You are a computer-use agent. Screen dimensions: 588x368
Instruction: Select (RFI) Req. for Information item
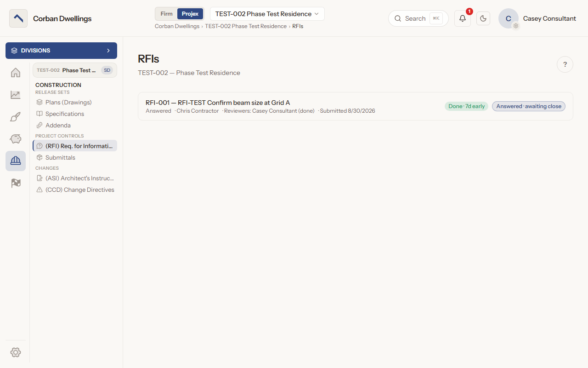click(75, 146)
